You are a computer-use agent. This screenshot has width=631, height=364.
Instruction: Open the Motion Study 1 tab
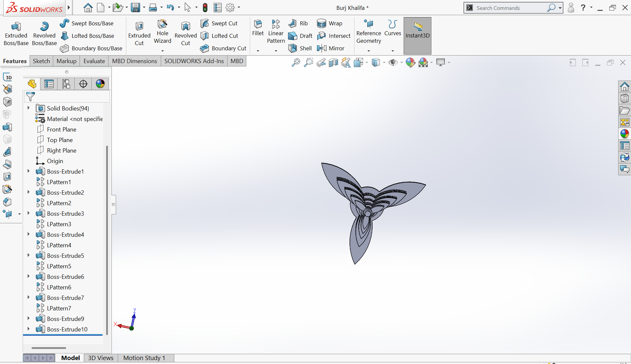tap(144, 358)
